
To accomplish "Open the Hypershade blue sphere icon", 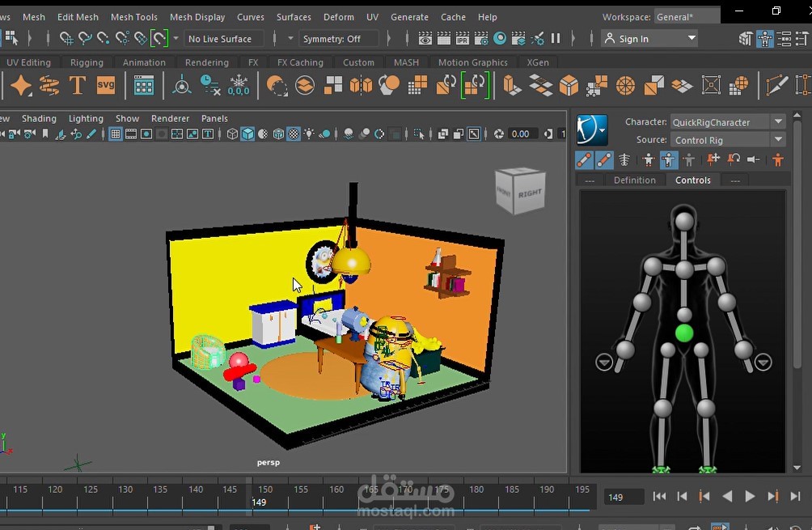I will tap(500, 38).
